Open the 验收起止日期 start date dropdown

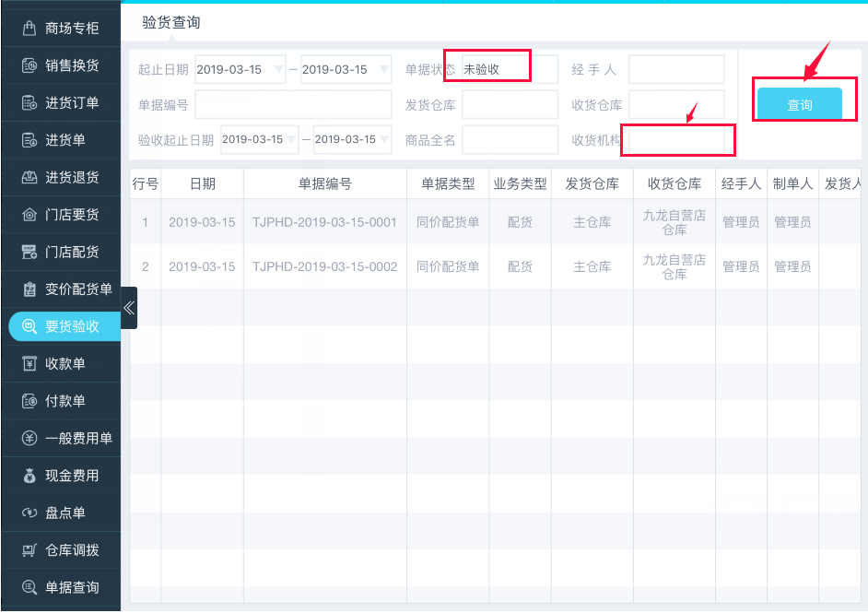click(x=260, y=139)
